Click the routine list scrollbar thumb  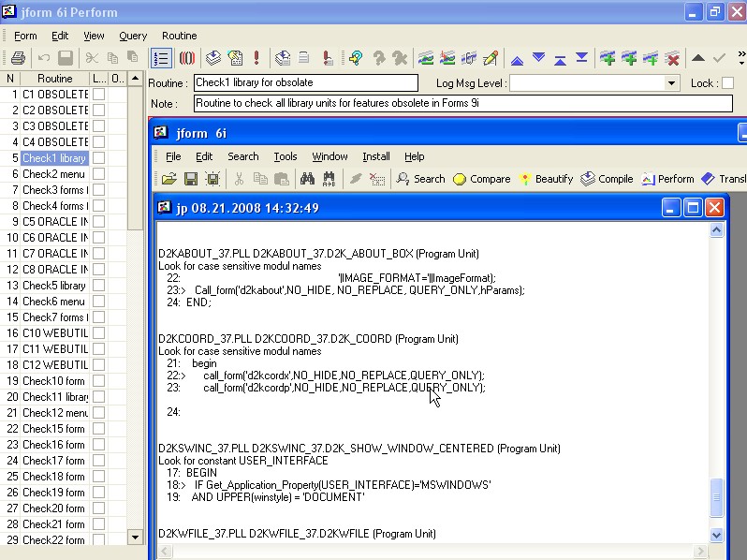point(136,157)
